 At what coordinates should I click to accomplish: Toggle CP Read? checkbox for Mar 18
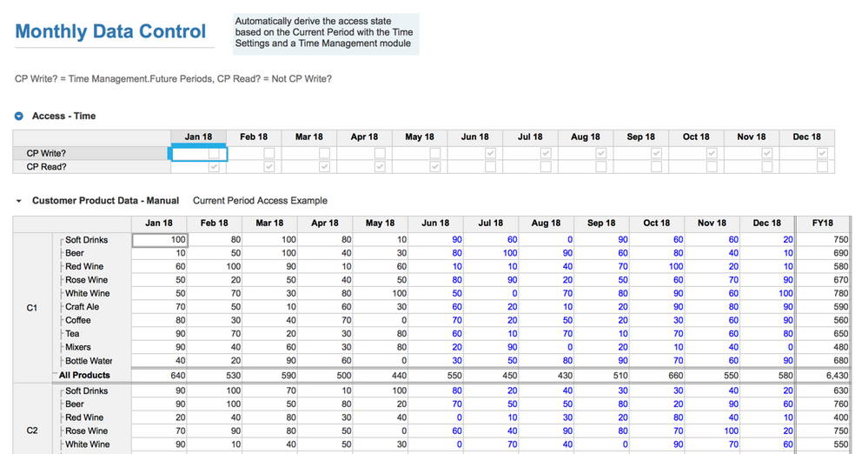pyautogui.click(x=324, y=167)
